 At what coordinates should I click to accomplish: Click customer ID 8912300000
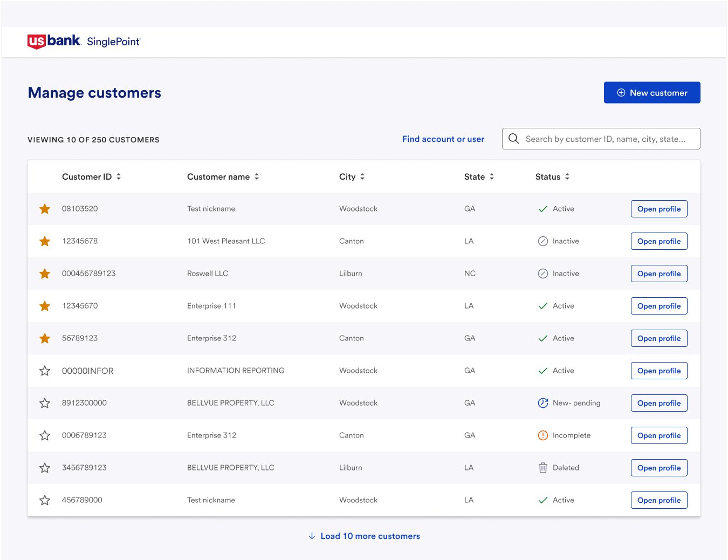click(84, 403)
